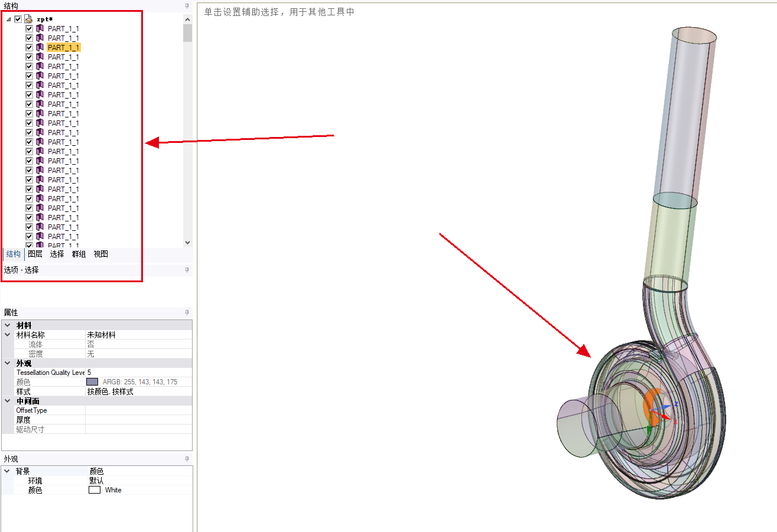This screenshot has height=532, width=777.
Task: Pin the 属性 properties panel
Action: 187,312
